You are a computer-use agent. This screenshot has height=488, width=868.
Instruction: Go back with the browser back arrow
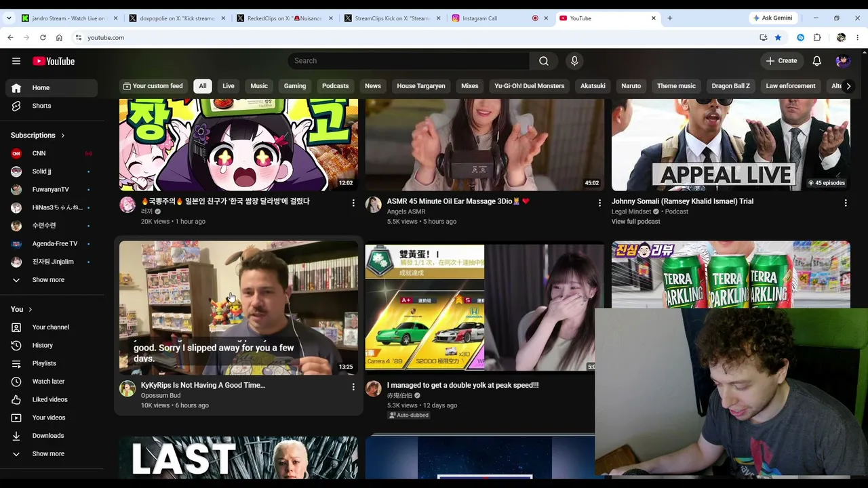[x=10, y=37]
